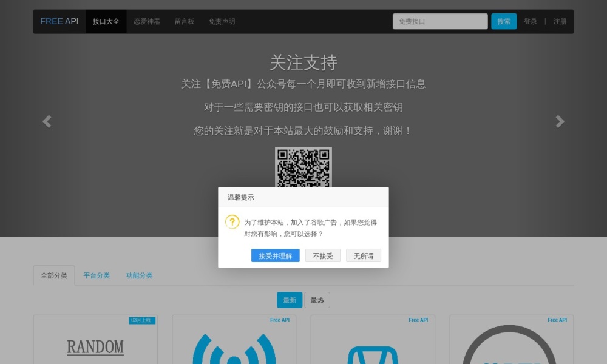Click the yellow question mark icon
The image size is (607, 364).
pos(232,222)
